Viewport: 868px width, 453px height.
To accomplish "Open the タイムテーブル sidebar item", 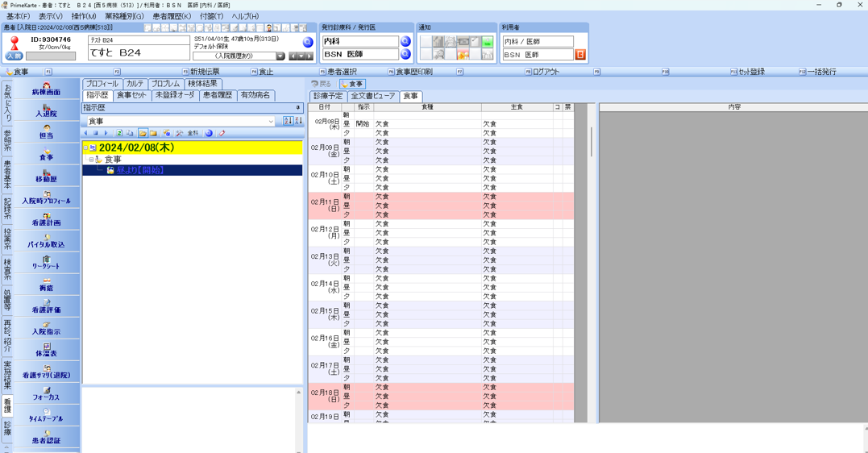I will [47, 417].
